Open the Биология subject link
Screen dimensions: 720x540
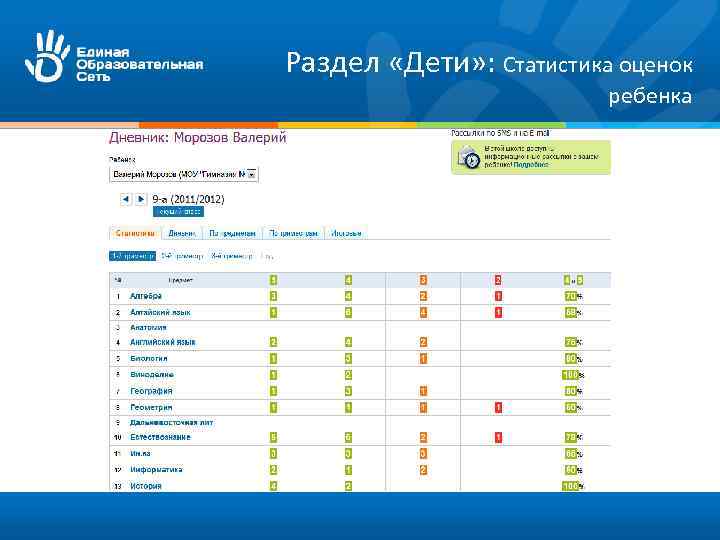pyautogui.click(x=149, y=358)
